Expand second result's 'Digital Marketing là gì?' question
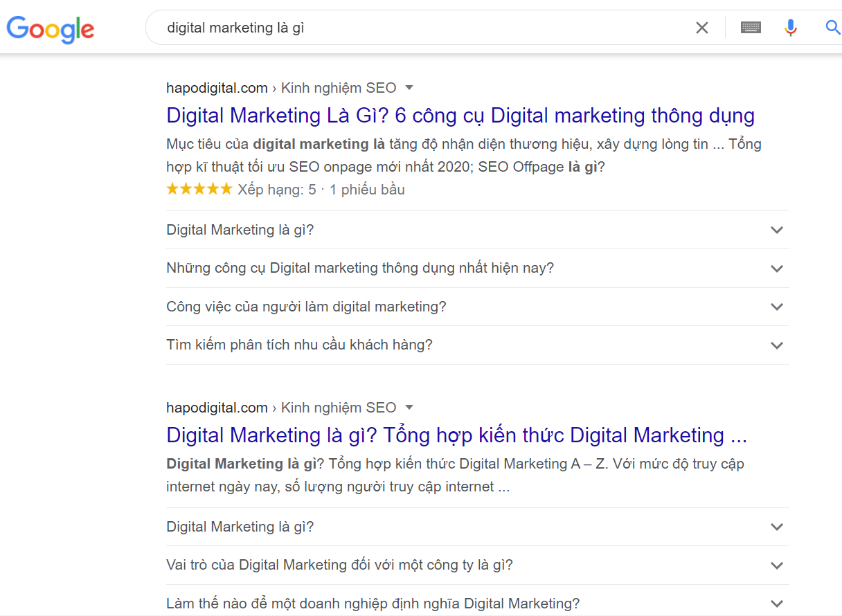 click(478, 527)
